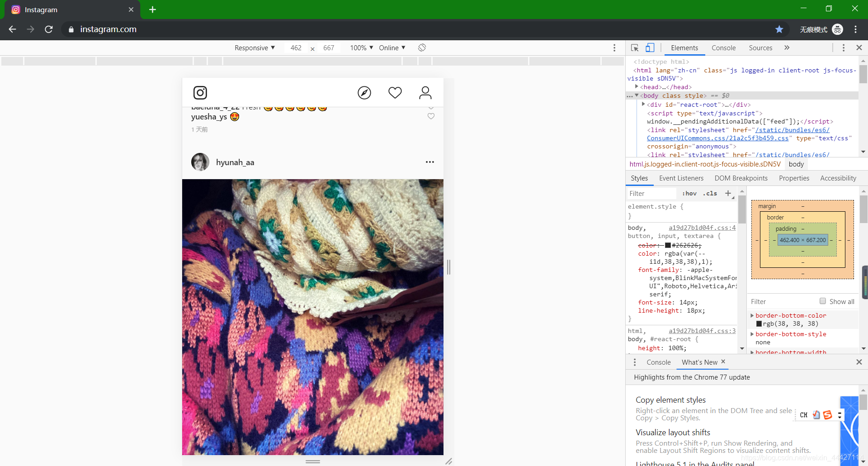This screenshot has height=466, width=868.
Task: Click the box model content size
Action: 803,240
